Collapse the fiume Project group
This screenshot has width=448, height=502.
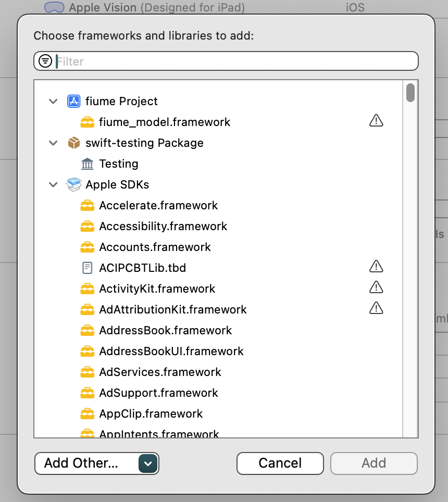tap(53, 102)
